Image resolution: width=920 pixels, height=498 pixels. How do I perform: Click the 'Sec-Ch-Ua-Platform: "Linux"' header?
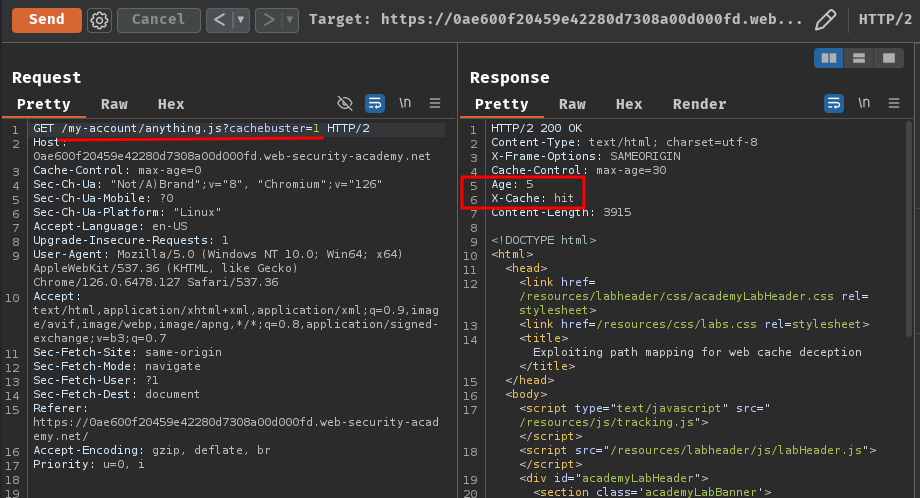(x=127, y=212)
